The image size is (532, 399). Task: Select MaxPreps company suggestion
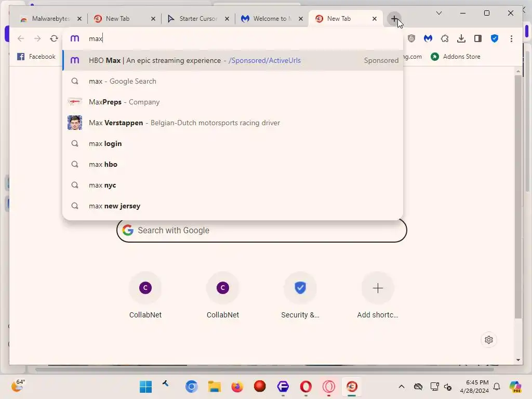[233, 102]
